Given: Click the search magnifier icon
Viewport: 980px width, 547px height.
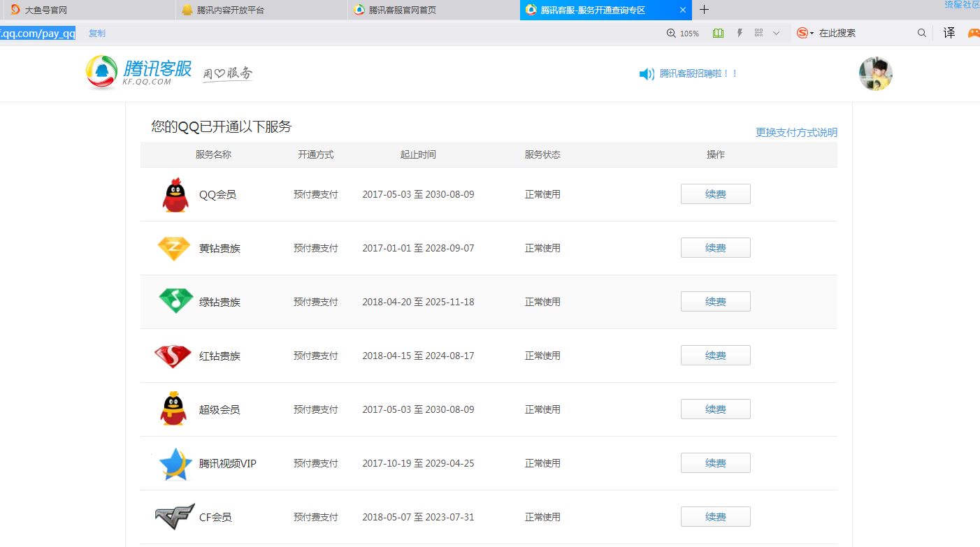Looking at the screenshot, I should click(x=922, y=33).
